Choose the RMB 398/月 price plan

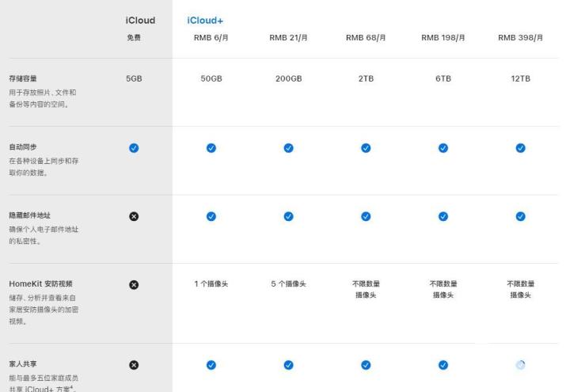520,38
